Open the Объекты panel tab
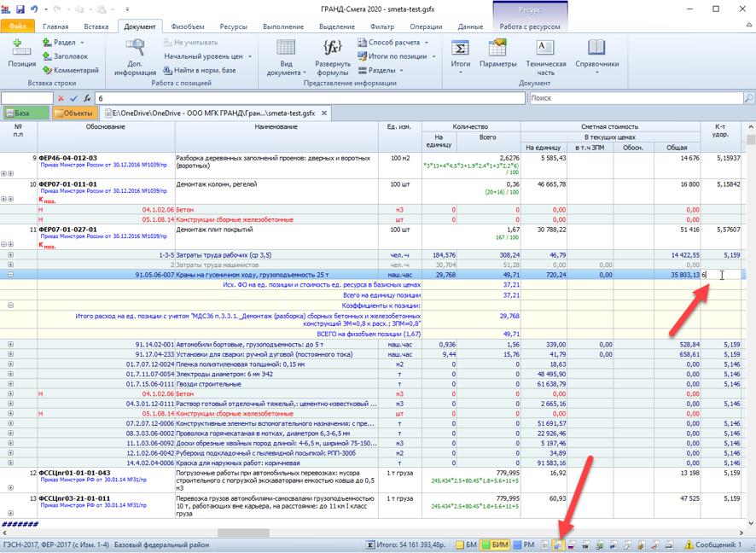This screenshot has width=756, height=553. pyautogui.click(x=73, y=114)
